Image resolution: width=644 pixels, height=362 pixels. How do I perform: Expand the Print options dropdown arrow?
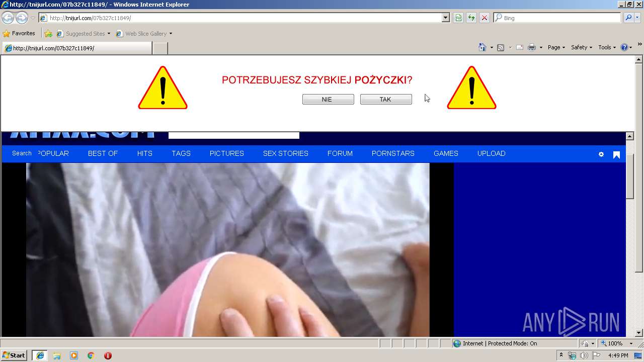point(541,47)
